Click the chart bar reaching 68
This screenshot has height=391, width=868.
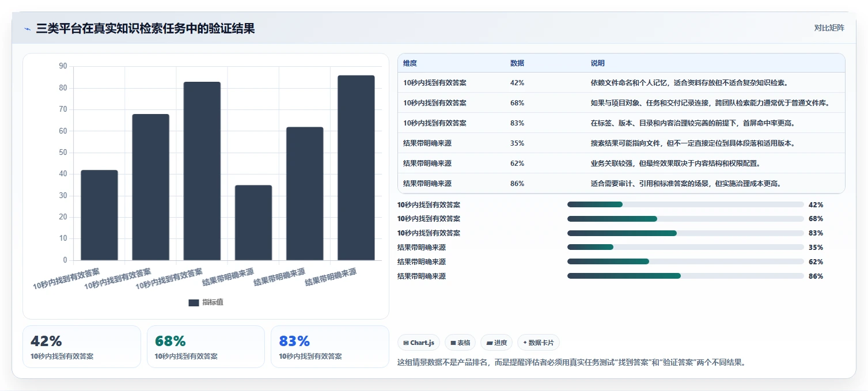pyautogui.click(x=151, y=187)
